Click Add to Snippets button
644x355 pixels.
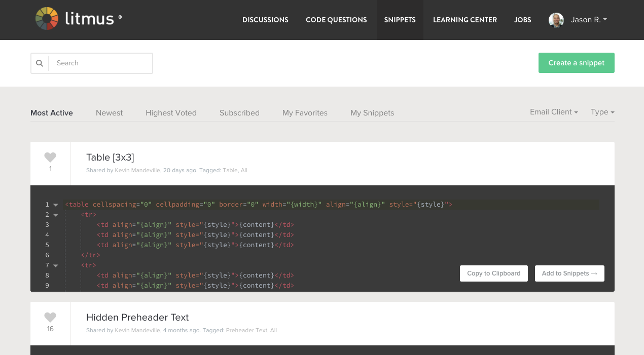click(569, 273)
